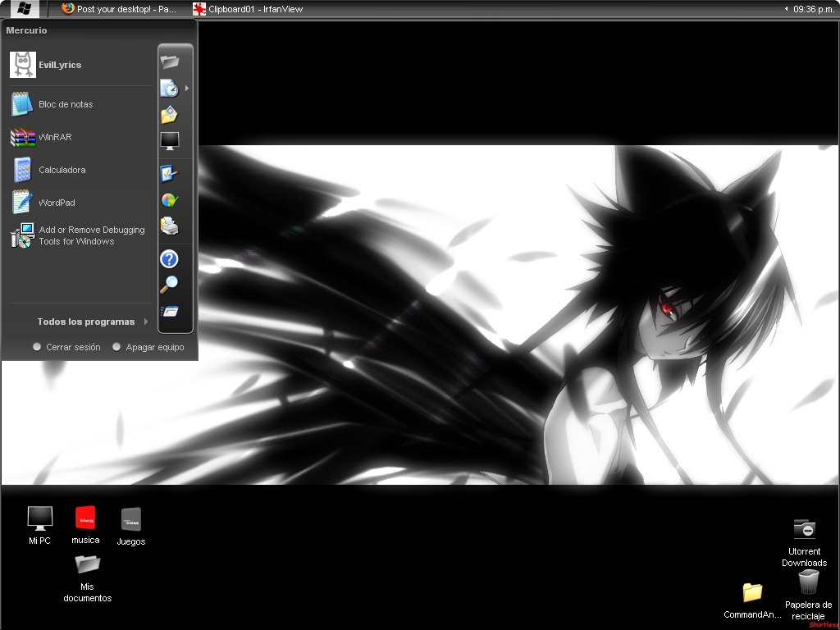840x630 pixels.
Task: Expand Todos los programas
Action: 92,322
